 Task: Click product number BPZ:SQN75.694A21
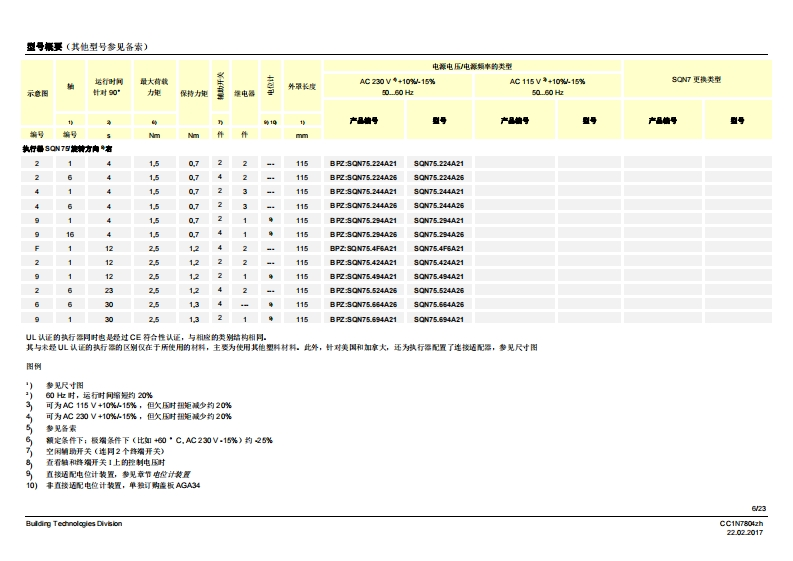[362, 318]
